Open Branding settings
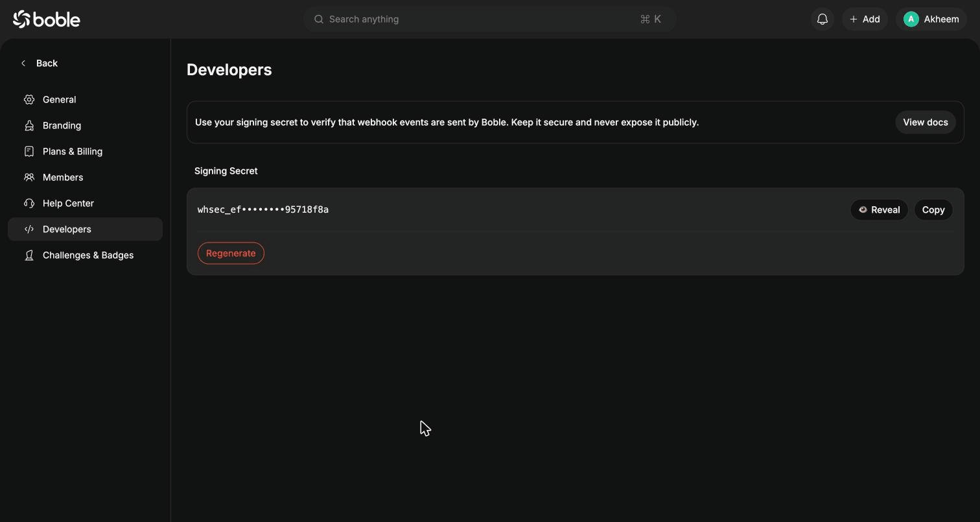Screen dimensions: 980x522 (x=85, y=125)
